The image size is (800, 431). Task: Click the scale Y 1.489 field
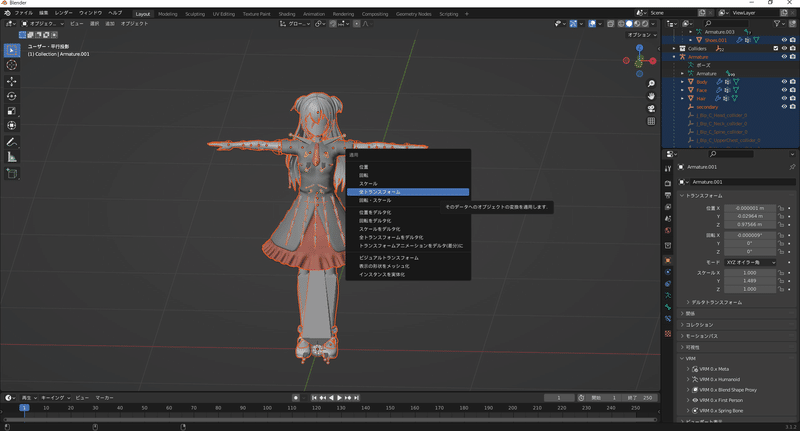click(x=749, y=281)
